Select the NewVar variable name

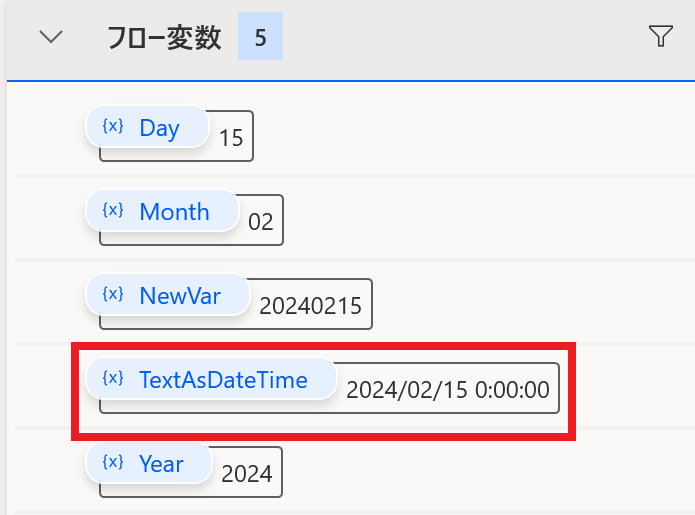click(x=180, y=296)
